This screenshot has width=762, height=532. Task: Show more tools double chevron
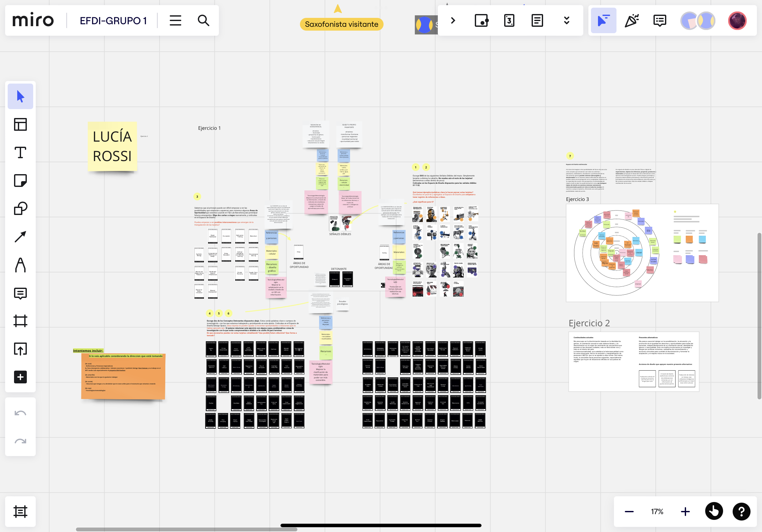[x=566, y=20]
